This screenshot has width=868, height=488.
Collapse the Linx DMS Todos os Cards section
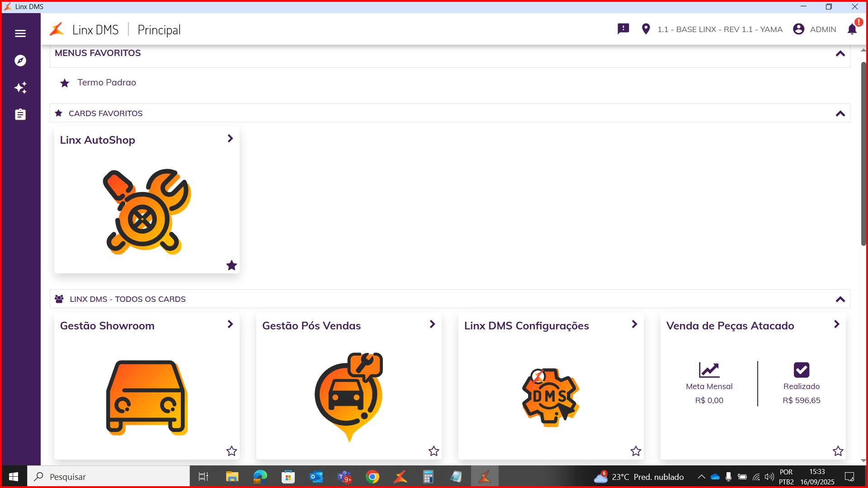pyautogui.click(x=840, y=299)
